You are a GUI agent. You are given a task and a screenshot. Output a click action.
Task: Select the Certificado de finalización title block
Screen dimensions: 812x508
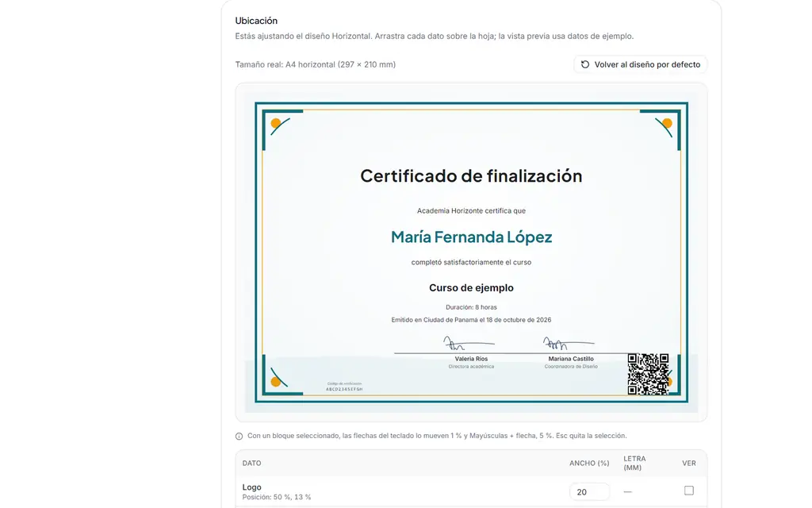471,175
